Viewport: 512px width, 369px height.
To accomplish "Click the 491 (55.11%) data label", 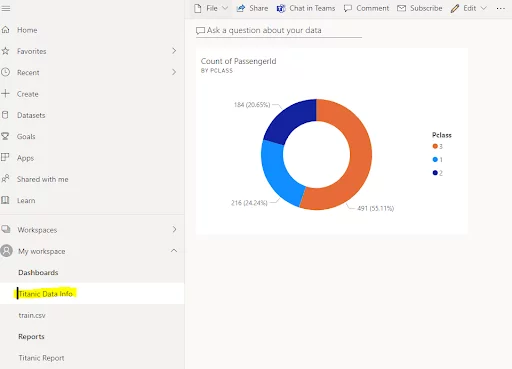I will [376, 209].
